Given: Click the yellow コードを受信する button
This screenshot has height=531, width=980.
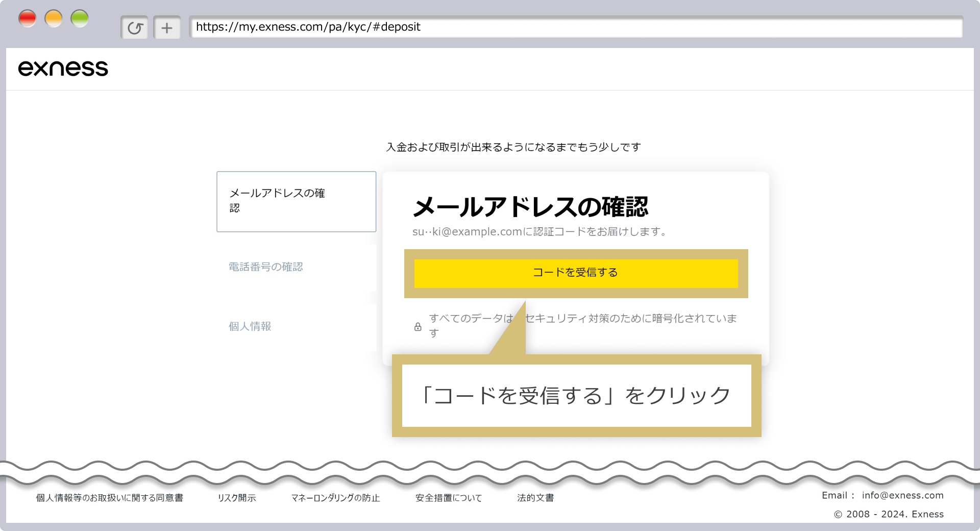Looking at the screenshot, I should point(576,273).
